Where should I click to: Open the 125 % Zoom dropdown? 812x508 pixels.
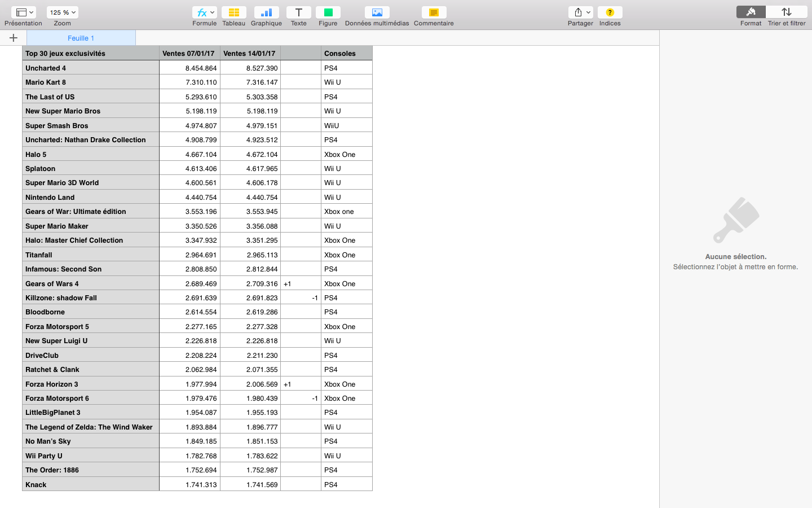coord(63,12)
